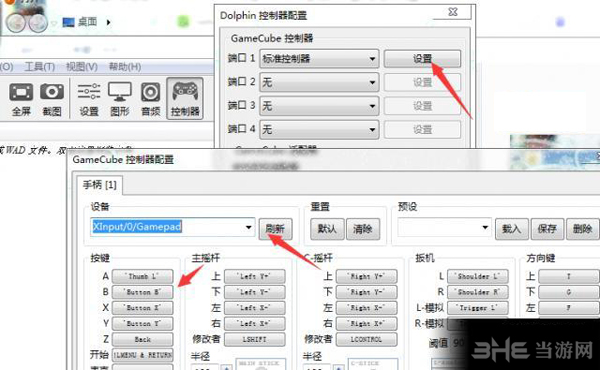Click the Start (开始) mapping button

[143, 355]
